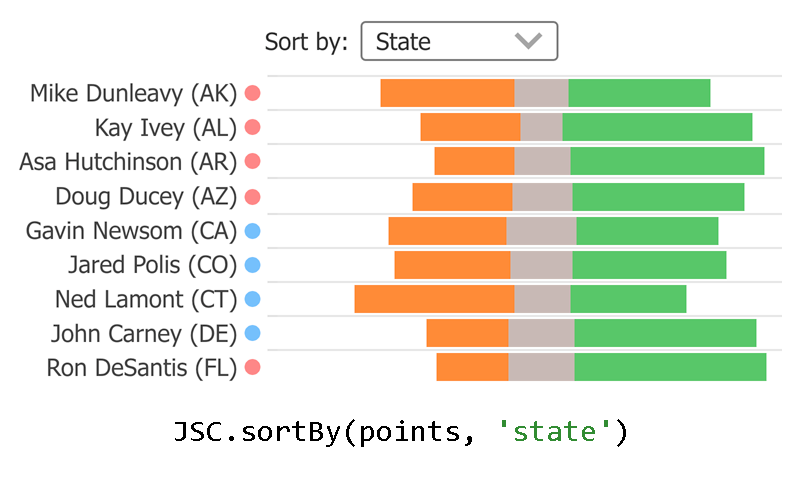Select the Mike Dunleavy (AK) label

(x=133, y=94)
